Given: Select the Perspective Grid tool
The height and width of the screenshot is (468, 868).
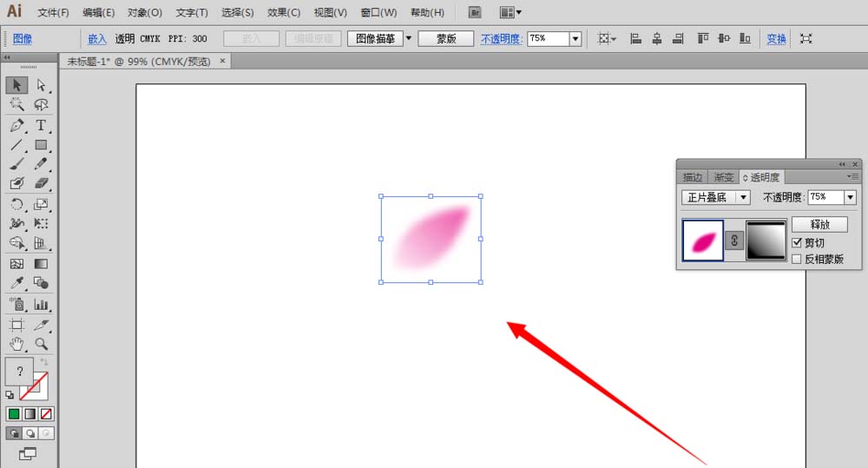Looking at the screenshot, I should [41, 243].
